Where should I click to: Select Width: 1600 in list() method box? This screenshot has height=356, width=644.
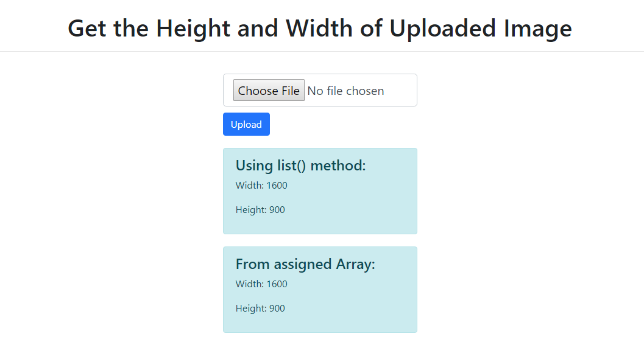pyautogui.click(x=261, y=186)
